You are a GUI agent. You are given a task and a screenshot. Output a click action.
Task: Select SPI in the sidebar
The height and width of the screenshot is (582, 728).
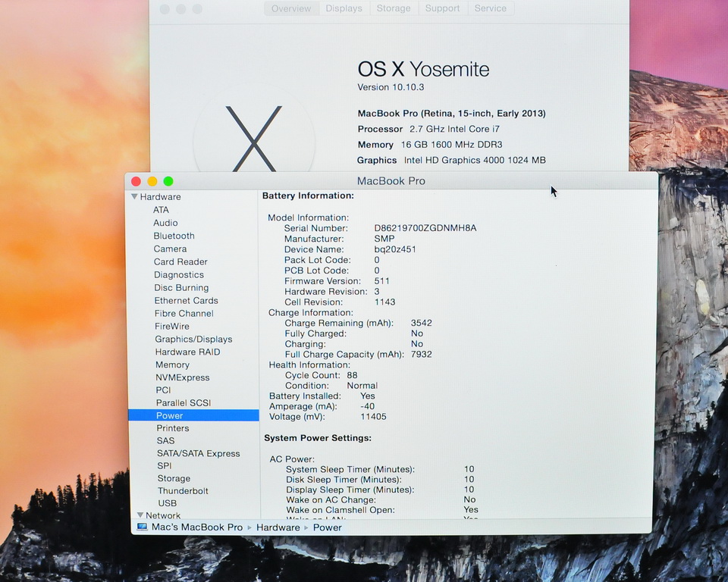coord(165,465)
